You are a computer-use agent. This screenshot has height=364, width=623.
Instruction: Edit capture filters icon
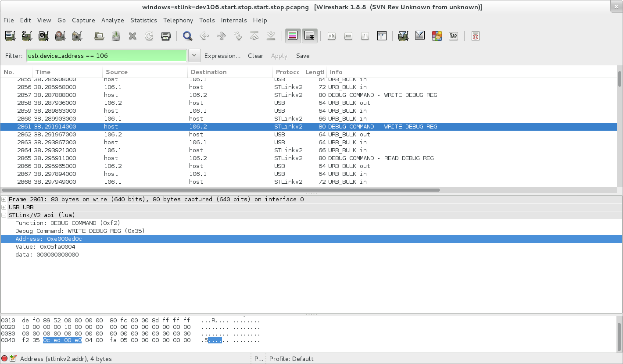(x=403, y=36)
